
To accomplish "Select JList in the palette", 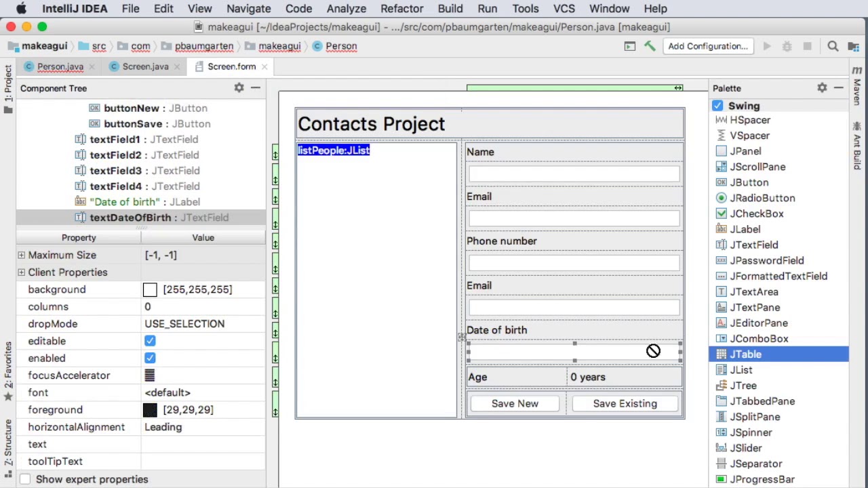I will pyautogui.click(x=741, y=369).
